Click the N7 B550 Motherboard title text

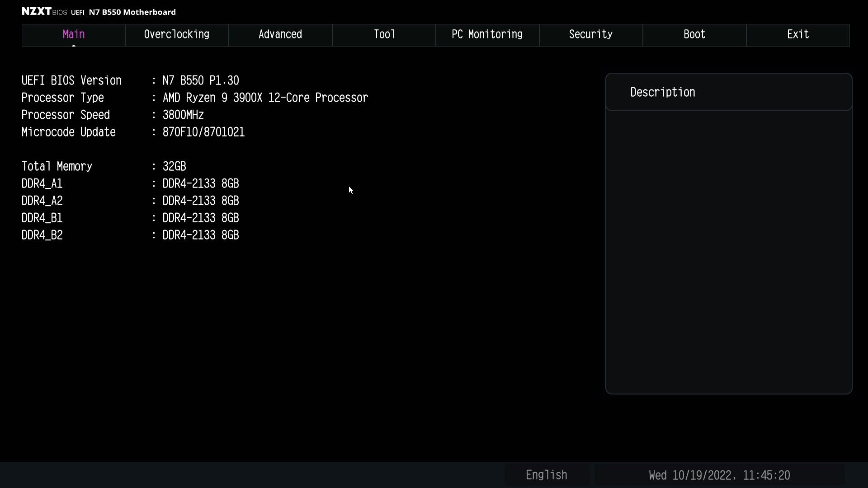pos(132,12)
